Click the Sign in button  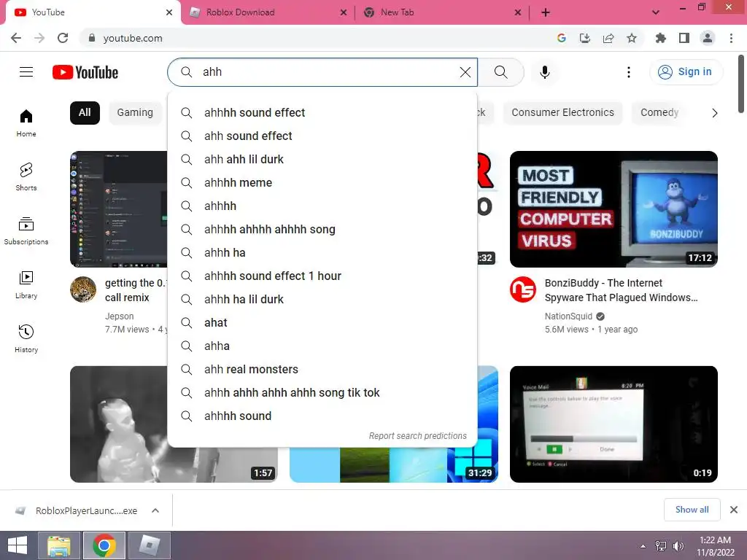[x=686, y=72]
